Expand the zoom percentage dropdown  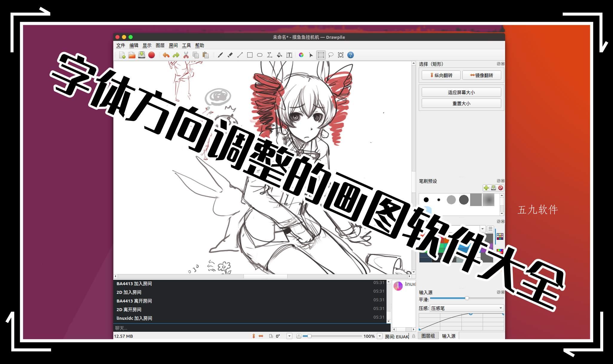coord(380,336)
